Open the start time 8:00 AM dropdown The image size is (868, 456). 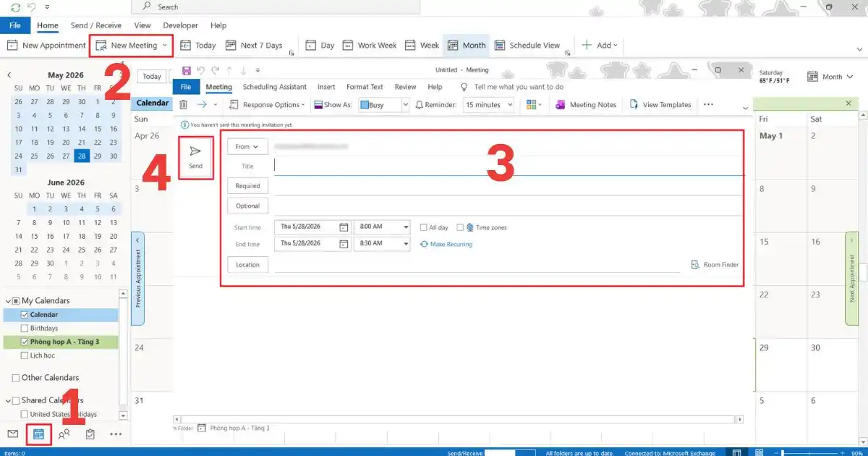tap(404, 227)
